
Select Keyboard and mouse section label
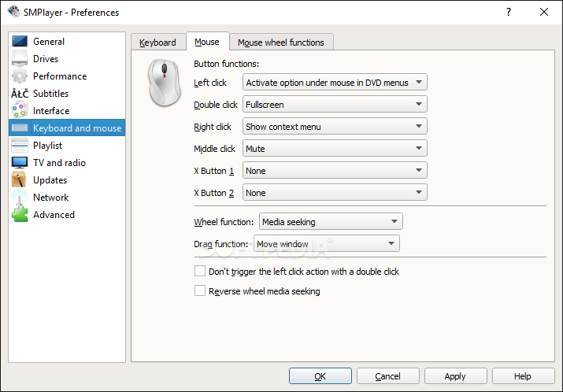click(x=77, y=128)
